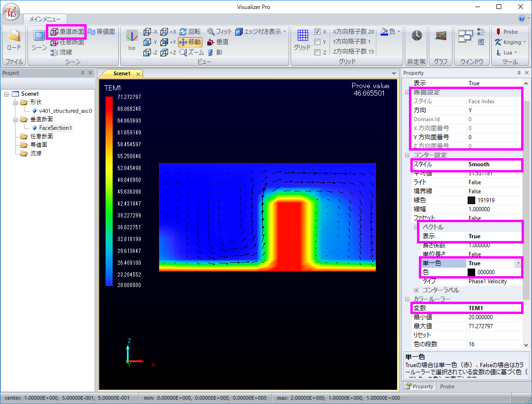Screen dimensions: 532x404
Task: Click the 流線 streamline tool
Action: click(x=61, y=52)
